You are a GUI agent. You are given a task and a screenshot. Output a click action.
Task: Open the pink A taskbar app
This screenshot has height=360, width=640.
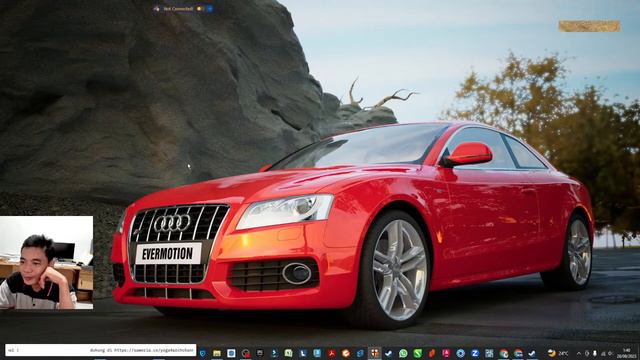(446, 353)
